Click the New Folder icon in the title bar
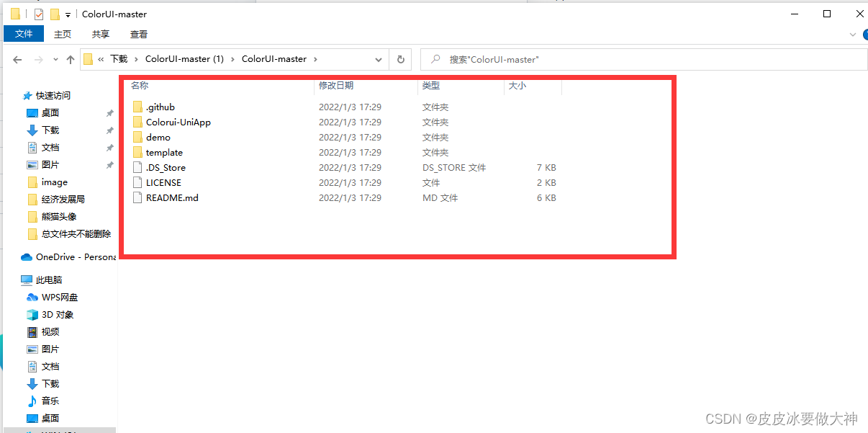Screen dimensions: 868x433 [x=55, y=14]
